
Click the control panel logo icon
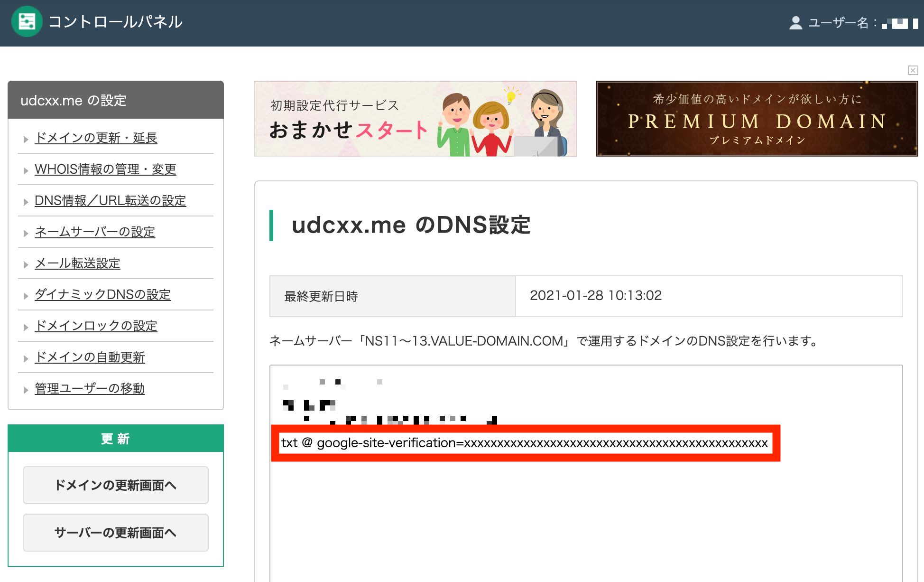[27, 22]
